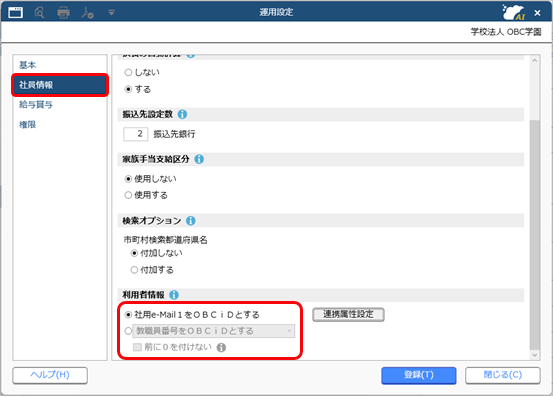Image resolution: width=553 pixels, height=397 pixels.
Task: Show info for 利用者情報
Action: 174,295
